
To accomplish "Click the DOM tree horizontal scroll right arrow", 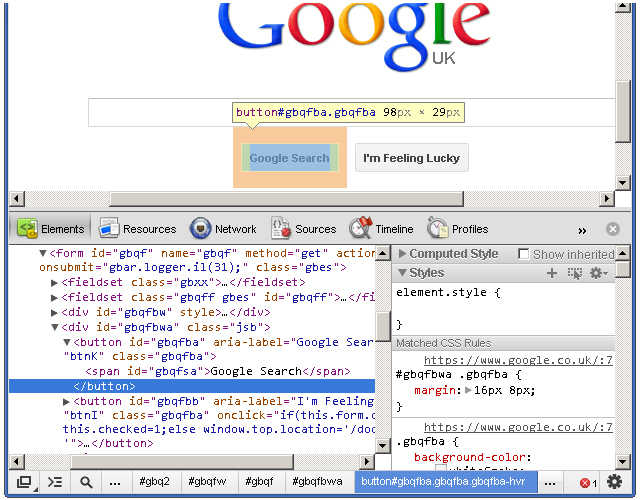I will (x=367, y=462).
